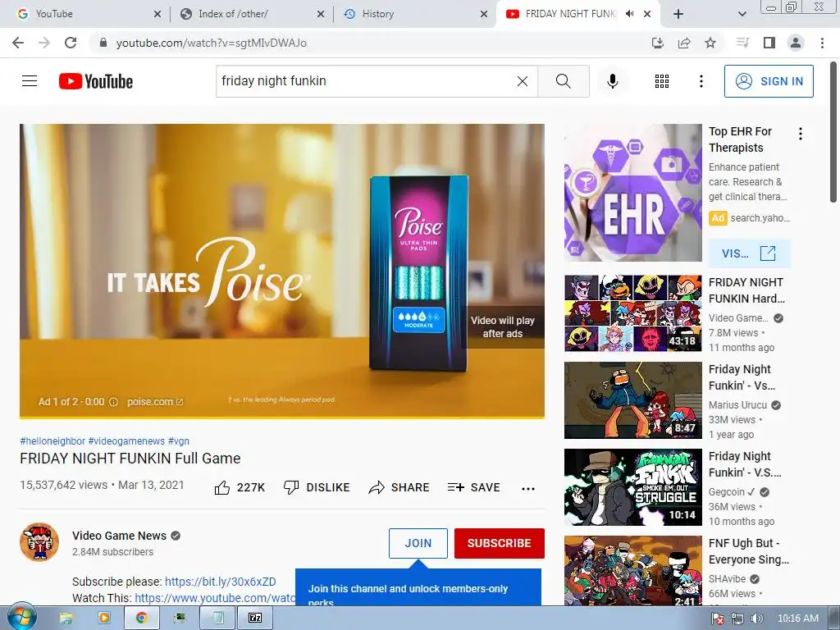
Task: Open Video Game News channel name
Action: pos(120,536)
